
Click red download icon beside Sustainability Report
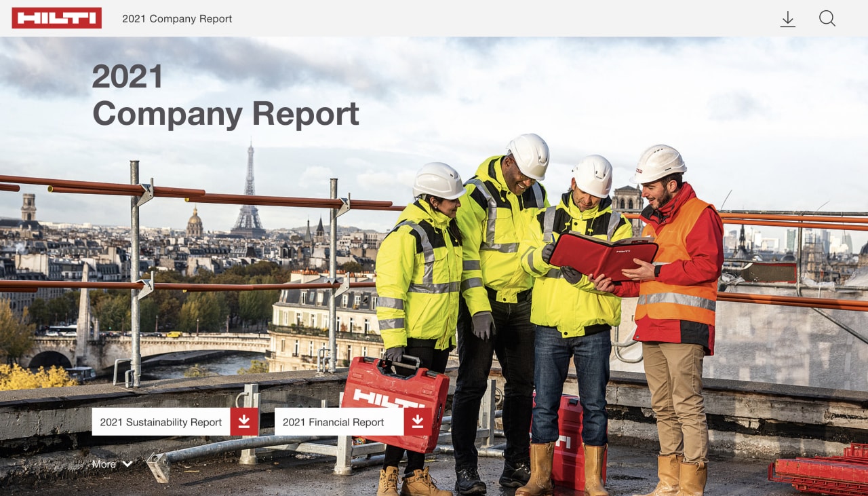[x=244, y=421]
